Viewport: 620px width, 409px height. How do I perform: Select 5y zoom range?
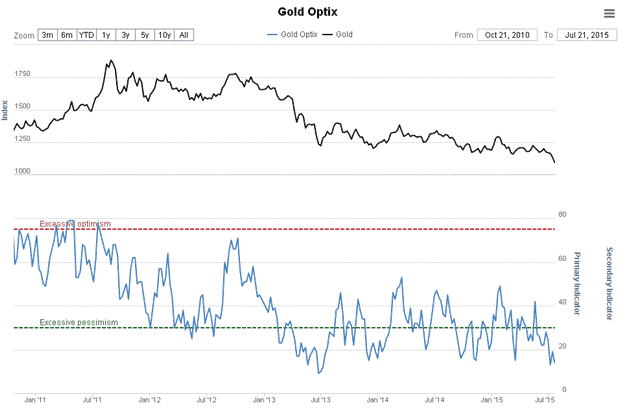145,35
